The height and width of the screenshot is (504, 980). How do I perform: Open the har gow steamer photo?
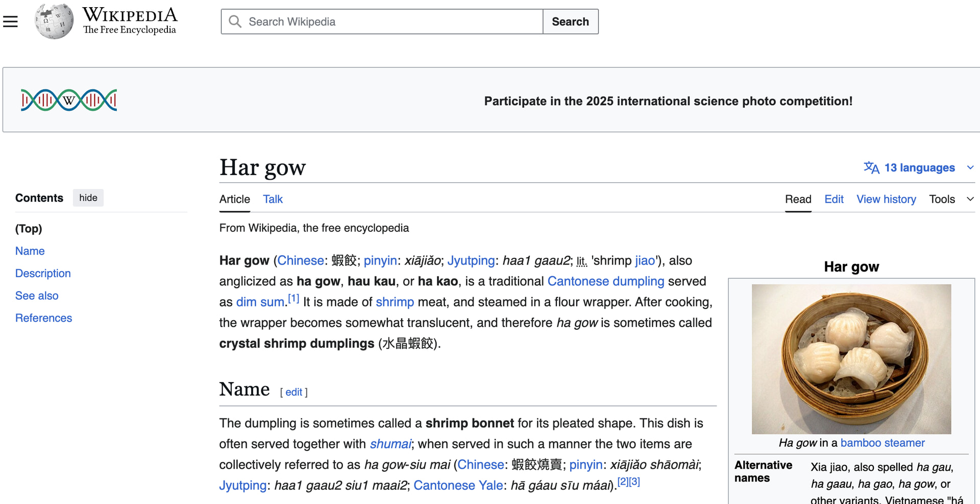(x=851, y=359)
